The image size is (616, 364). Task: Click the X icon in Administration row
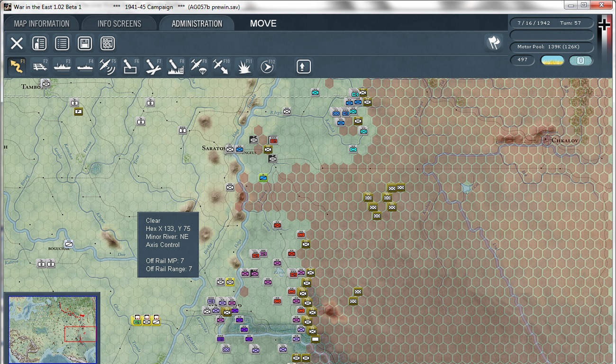tap(17, 44)
